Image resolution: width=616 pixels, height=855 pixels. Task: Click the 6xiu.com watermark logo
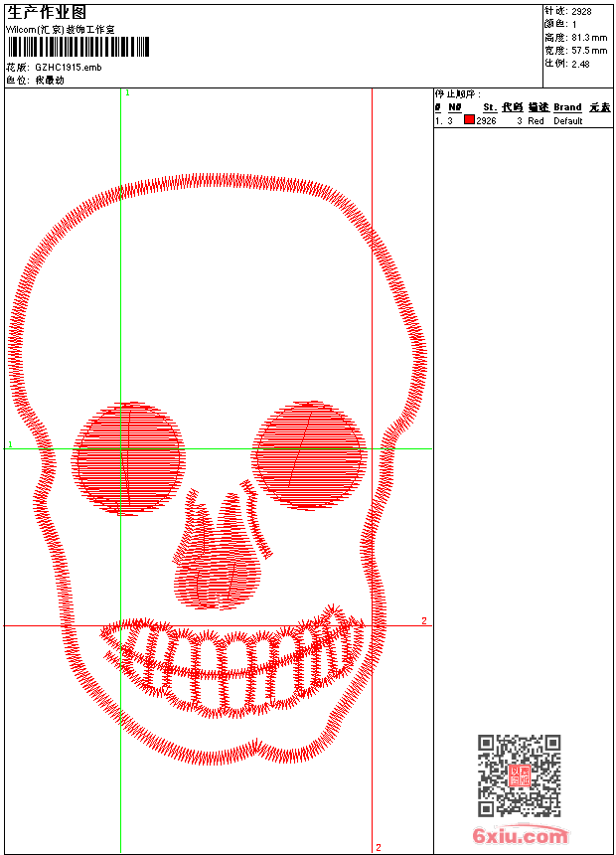click(520, 836)
